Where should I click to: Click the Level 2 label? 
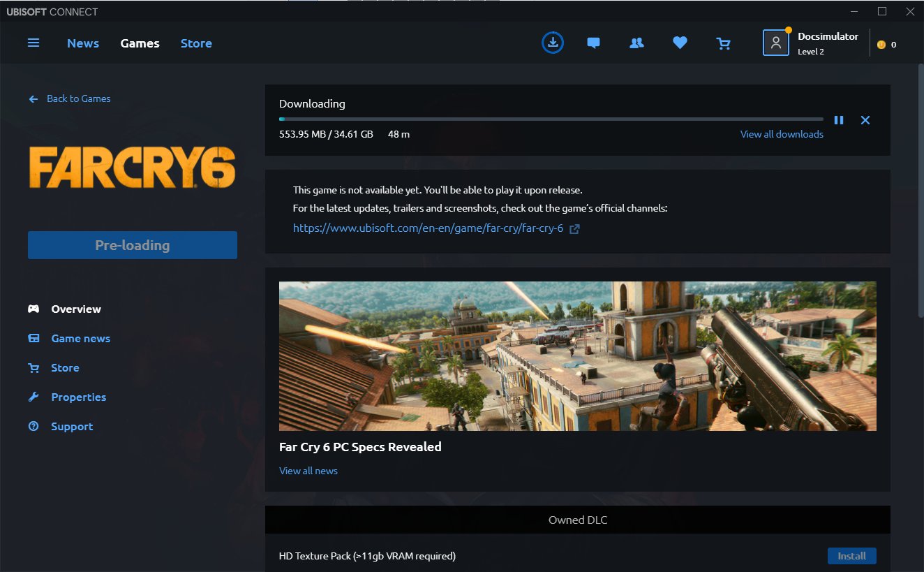[811, 52]
